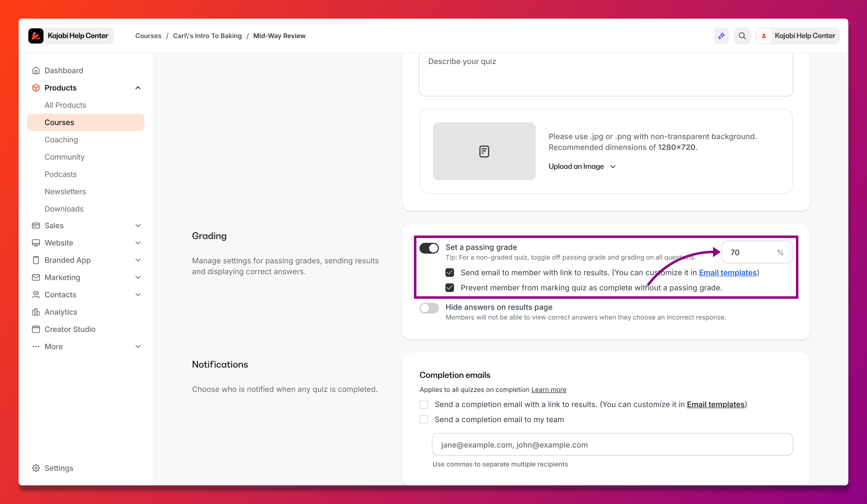Click Carl's Intro To Baking breadcrumb

[x=207, y=36]
